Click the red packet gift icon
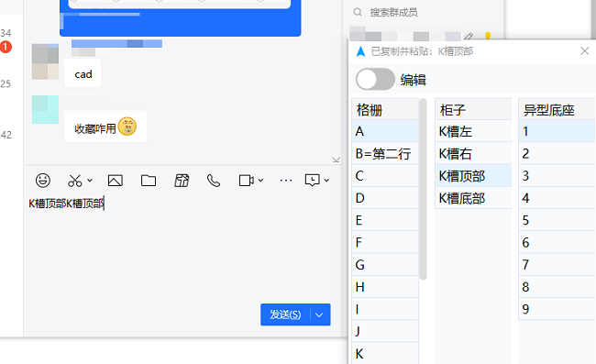 click(x=182, y=181)
